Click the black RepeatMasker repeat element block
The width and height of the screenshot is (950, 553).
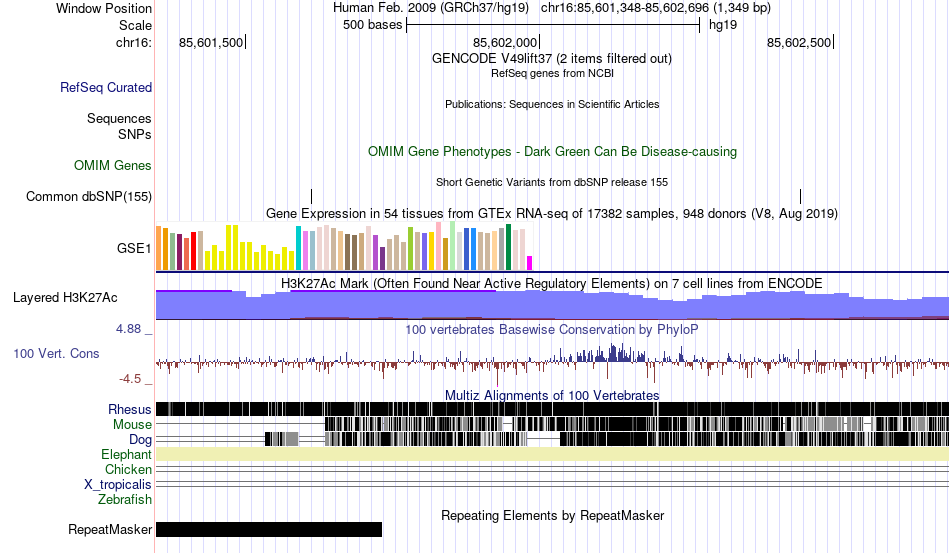point(269,529)
